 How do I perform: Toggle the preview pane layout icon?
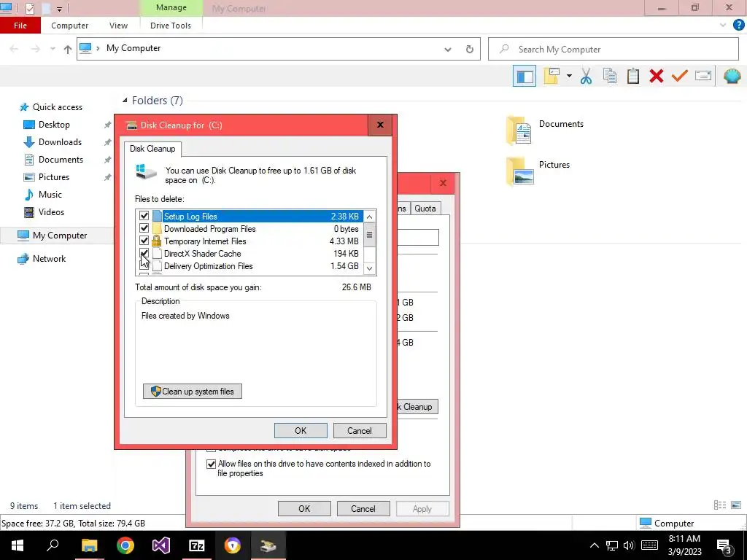point(525,77)
